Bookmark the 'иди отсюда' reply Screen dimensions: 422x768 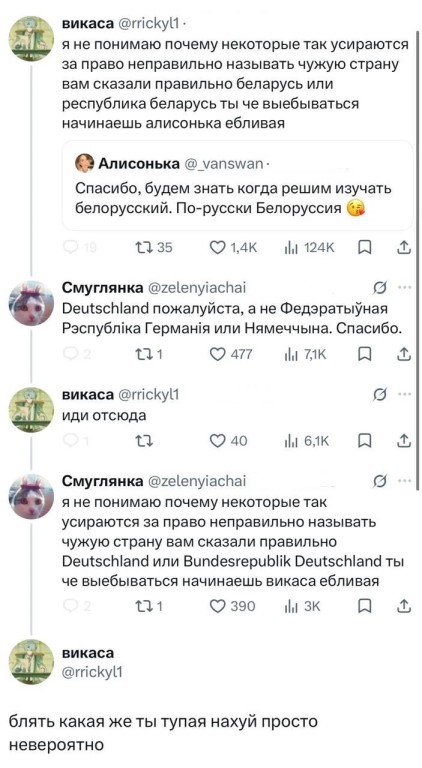(364, 442)
